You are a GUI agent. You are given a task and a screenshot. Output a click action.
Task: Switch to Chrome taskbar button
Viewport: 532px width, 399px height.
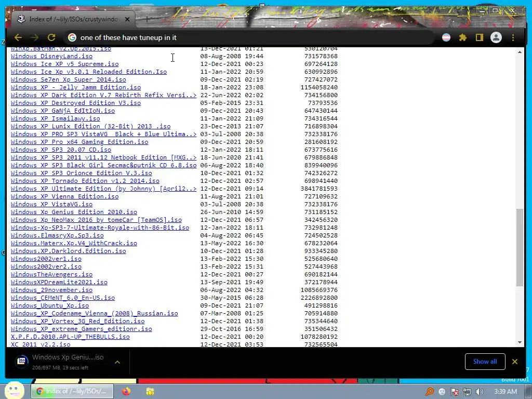pyautogui.click(x=72, y=392)
